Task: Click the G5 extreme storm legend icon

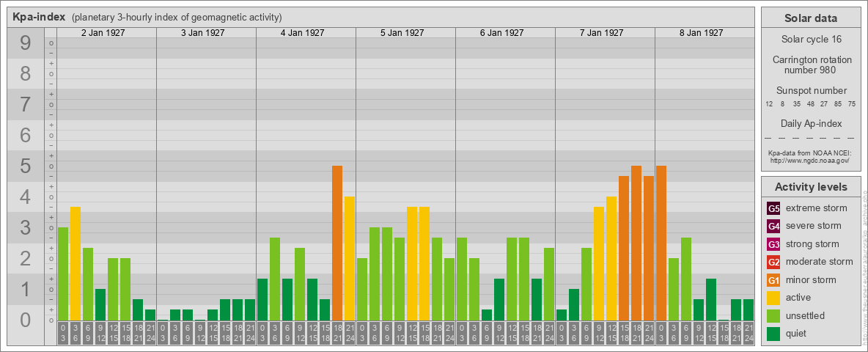Action: click(x=773, y=208)
